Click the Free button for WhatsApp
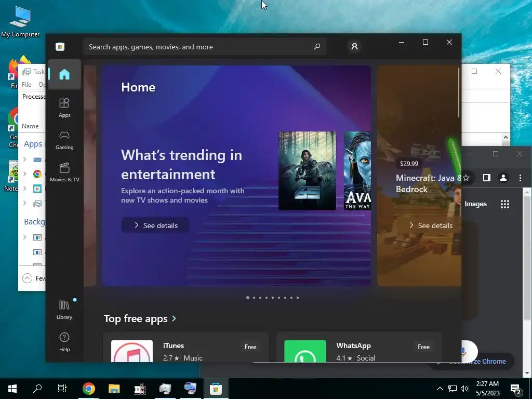Image resolution: width=532 pixels, height=399 pixels. tap(423, 347)
